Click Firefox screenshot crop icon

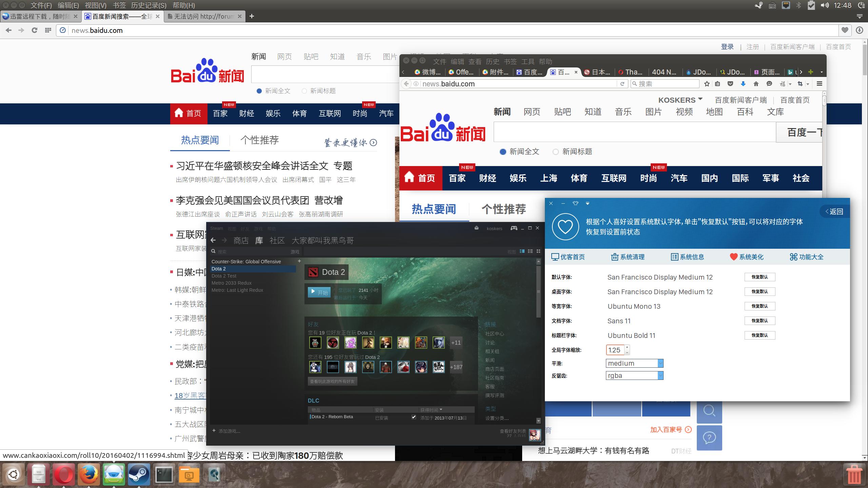[x=800, y=84]
